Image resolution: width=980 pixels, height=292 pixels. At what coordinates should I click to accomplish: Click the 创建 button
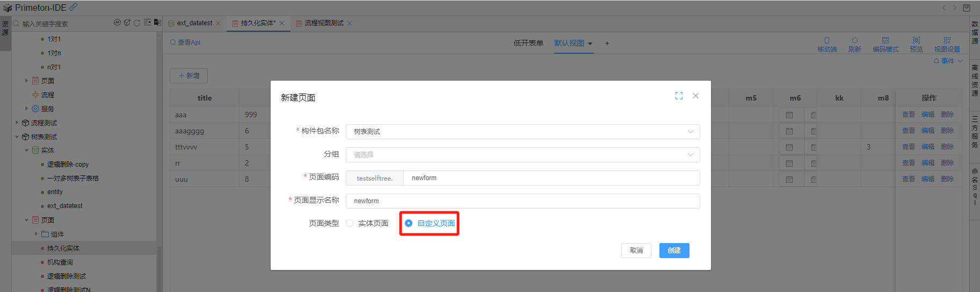pos(674,251)
